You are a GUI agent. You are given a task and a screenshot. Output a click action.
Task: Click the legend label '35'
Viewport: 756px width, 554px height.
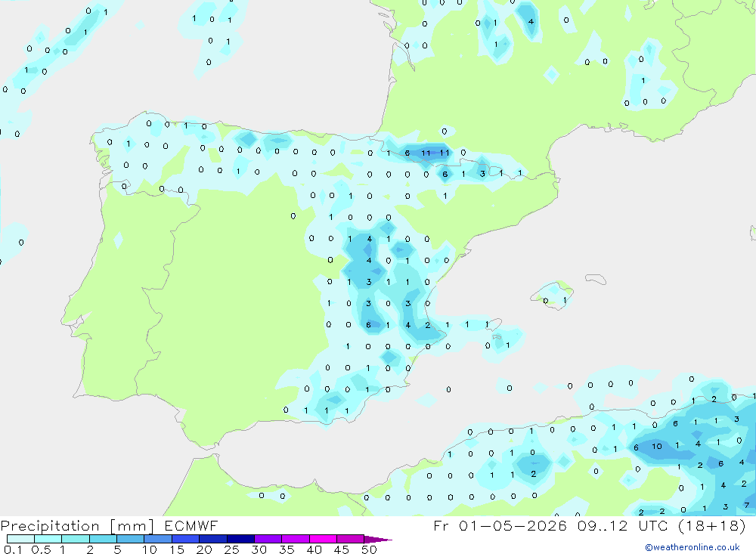click(x=287, y=549)
